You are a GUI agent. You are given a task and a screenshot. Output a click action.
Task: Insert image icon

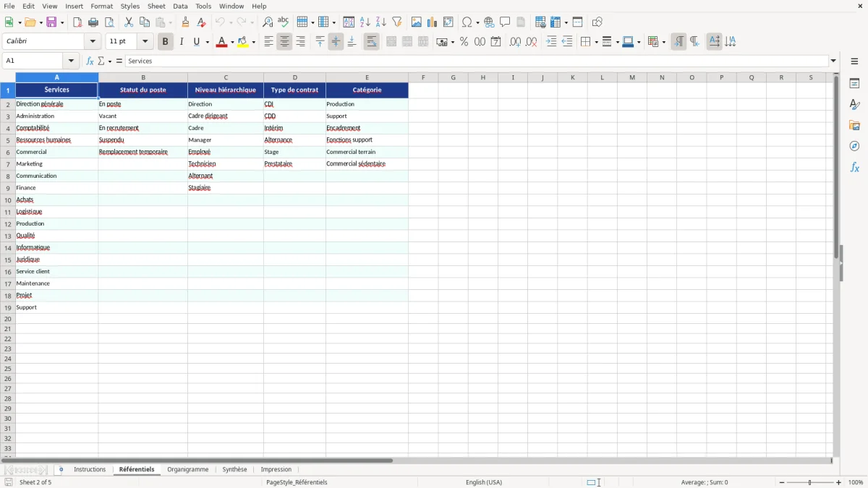(417, 22)
